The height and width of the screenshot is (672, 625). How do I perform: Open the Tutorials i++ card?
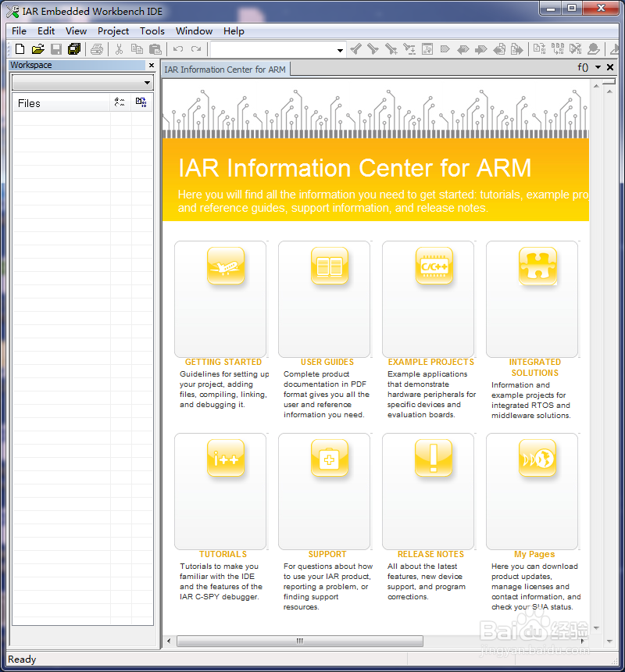[x=221, y=491]
